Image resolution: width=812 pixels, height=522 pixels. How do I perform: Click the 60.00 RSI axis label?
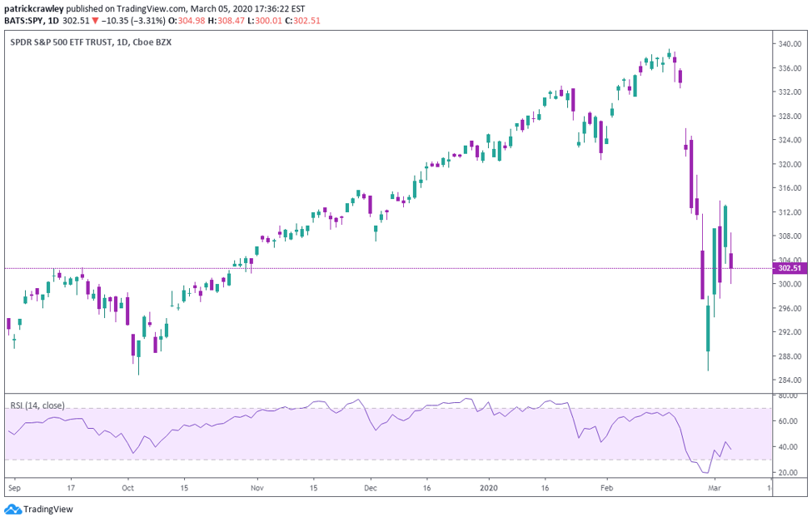click(x=788, y=421)
